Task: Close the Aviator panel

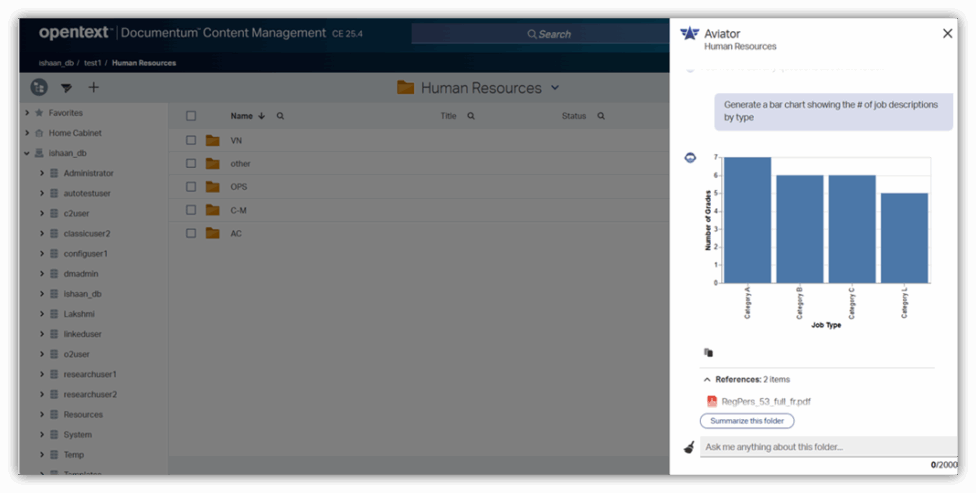Action: [x=947, y=34]
